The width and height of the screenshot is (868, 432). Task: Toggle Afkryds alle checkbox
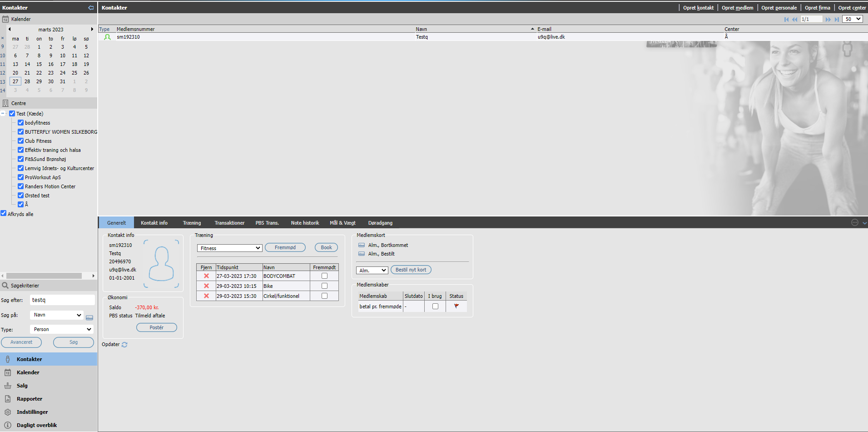4,213
